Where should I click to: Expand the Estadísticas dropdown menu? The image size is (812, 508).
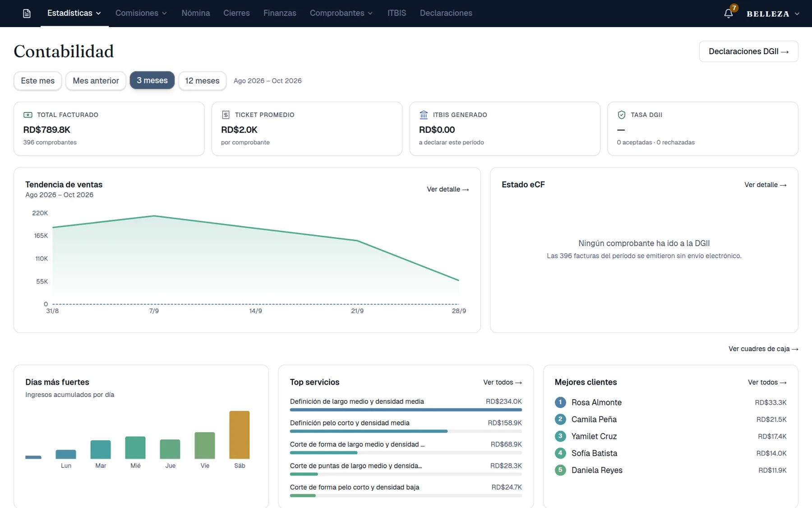pos(74,13)
